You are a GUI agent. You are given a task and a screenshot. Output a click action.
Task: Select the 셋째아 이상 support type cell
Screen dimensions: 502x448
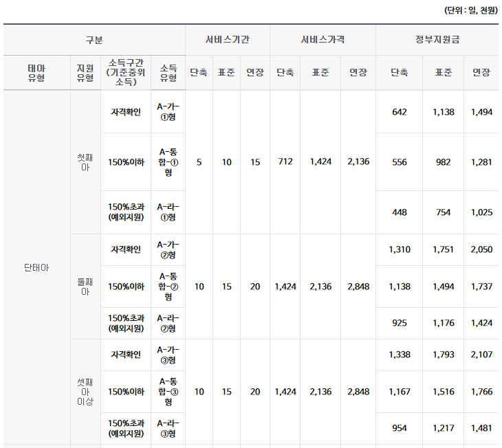tap(85, 392)
